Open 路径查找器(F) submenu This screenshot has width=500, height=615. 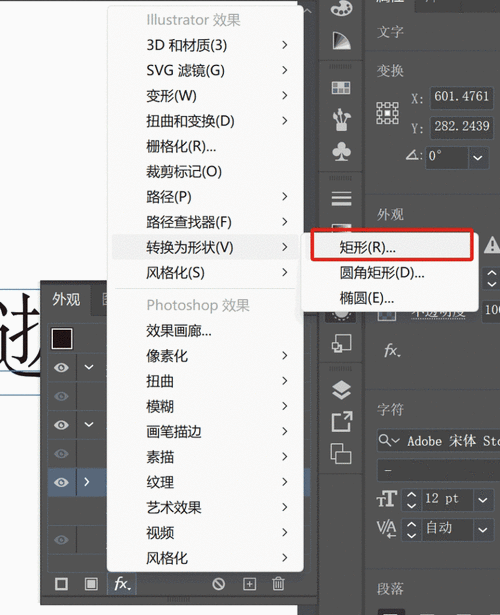coord(205,222)
